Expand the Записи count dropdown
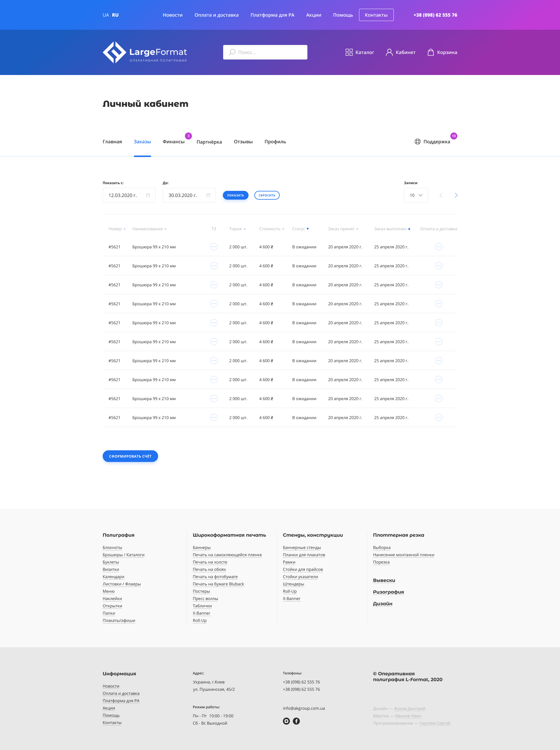The image size is (560, 750). (x=416, y=195)
